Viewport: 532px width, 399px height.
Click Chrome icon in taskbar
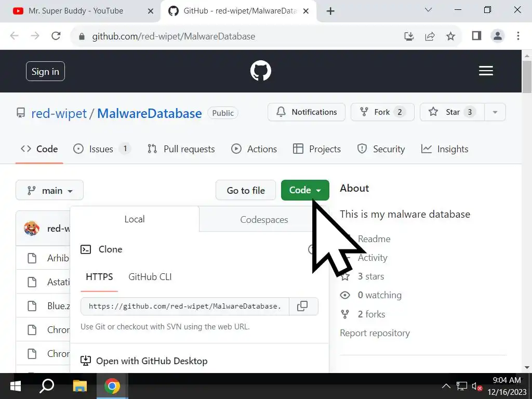112,386
